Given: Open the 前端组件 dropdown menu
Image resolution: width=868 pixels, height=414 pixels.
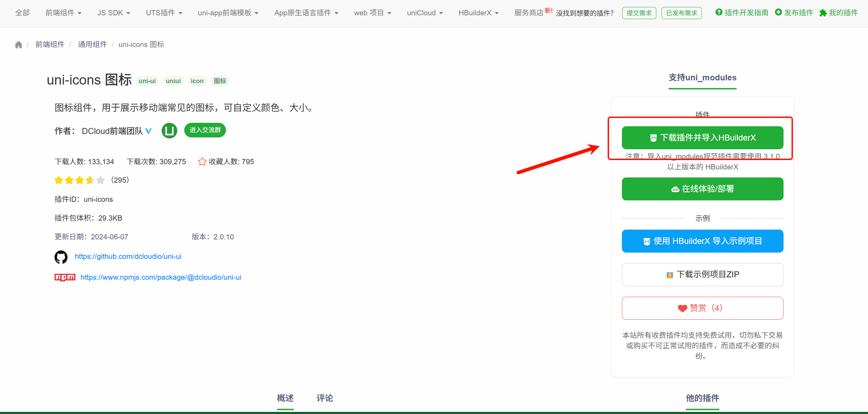Looking at the screenshot, I should [x=63, y=13].
